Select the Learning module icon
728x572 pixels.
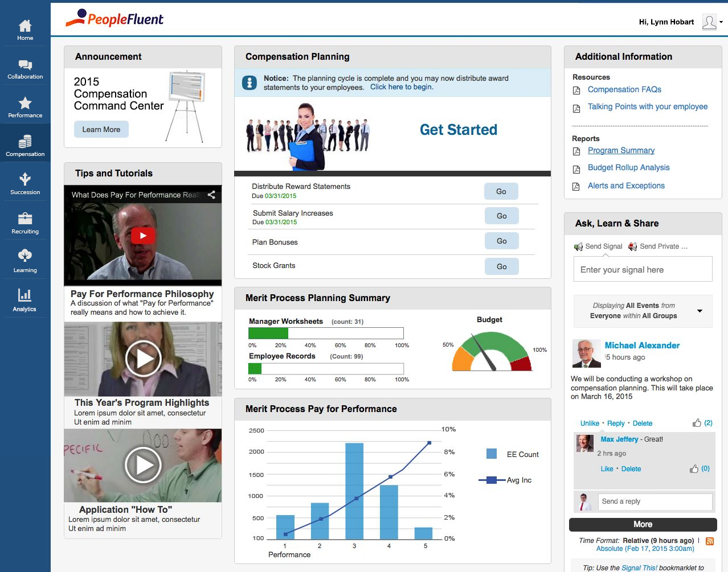(x=25, y=260)
